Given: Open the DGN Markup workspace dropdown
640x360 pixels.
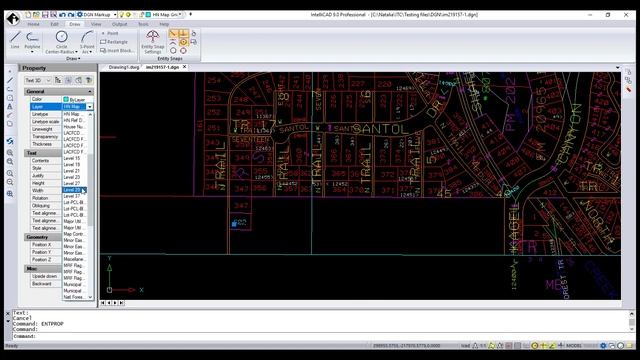Looking at the screenshot, I should (x=115, y=15).
